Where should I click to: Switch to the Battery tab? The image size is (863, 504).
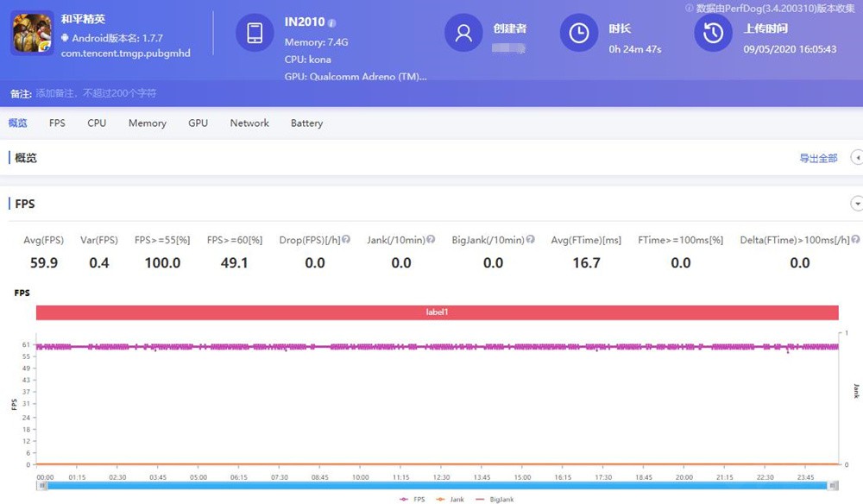[x=306, y=123]
